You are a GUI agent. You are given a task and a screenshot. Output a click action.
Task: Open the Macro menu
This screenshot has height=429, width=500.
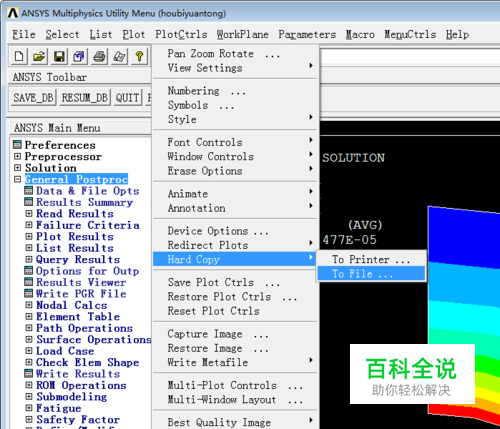pos(360,34)
